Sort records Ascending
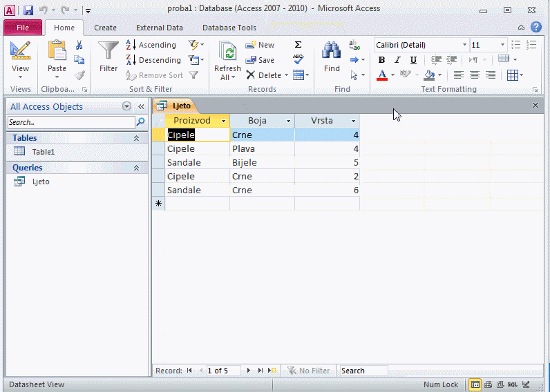The image size is (550, 392). point(151,45)
